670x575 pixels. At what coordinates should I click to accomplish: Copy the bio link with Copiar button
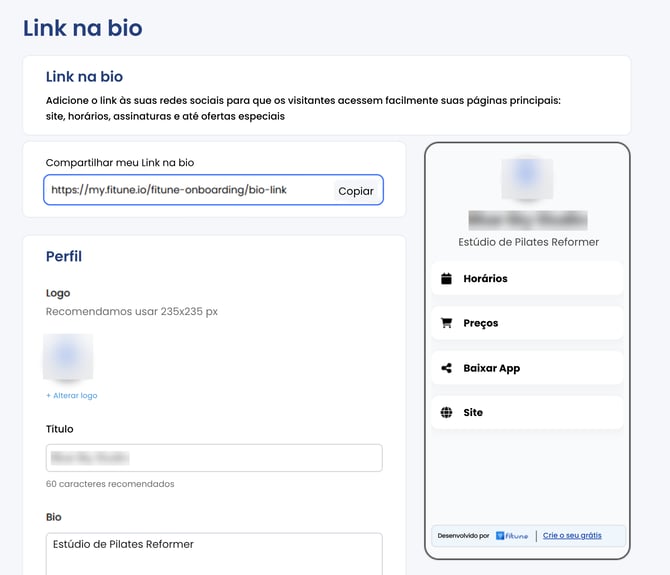coord(356,191)
